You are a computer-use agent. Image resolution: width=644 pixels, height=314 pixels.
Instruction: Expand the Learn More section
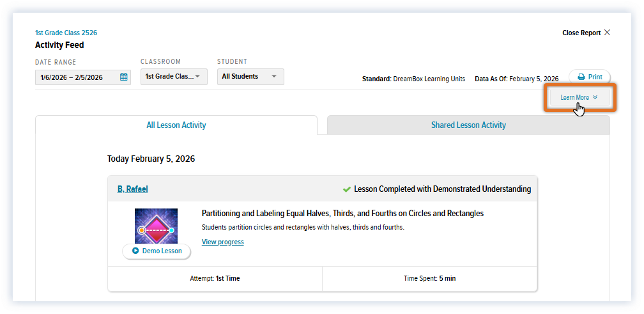pos(580,98)
